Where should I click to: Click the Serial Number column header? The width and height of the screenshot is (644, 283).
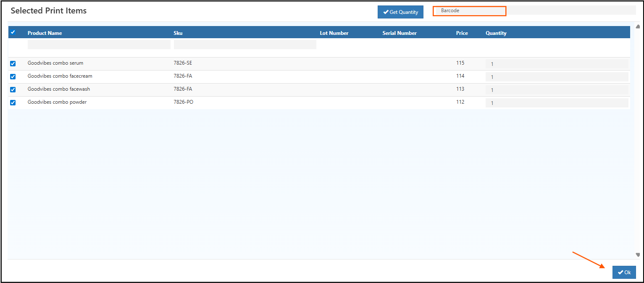tap(400, 33)
